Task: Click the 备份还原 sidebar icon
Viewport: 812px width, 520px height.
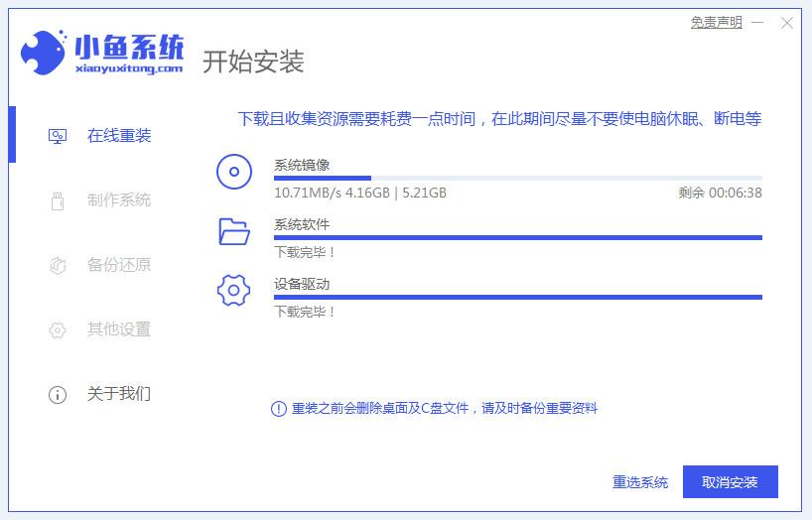Action: [x=58, y=265]
